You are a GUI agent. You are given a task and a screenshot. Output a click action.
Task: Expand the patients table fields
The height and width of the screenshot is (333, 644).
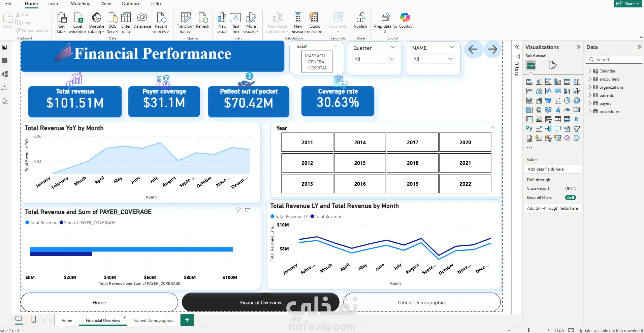coord(590,95)
